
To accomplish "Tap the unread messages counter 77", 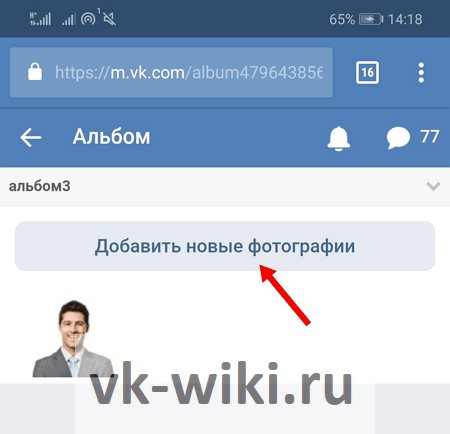I will [430, 137].
